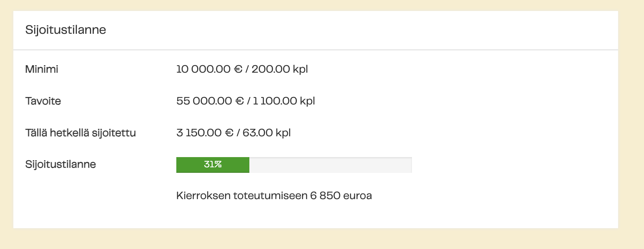Click the euro symbol in the Minimi row

[x=238, y=70]
